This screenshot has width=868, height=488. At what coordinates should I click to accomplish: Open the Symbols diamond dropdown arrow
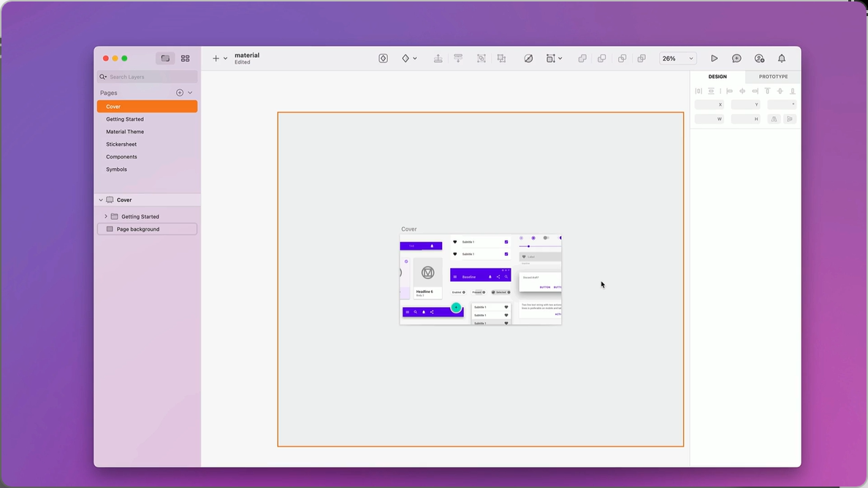pyautogui.click(x=414, y=58)
